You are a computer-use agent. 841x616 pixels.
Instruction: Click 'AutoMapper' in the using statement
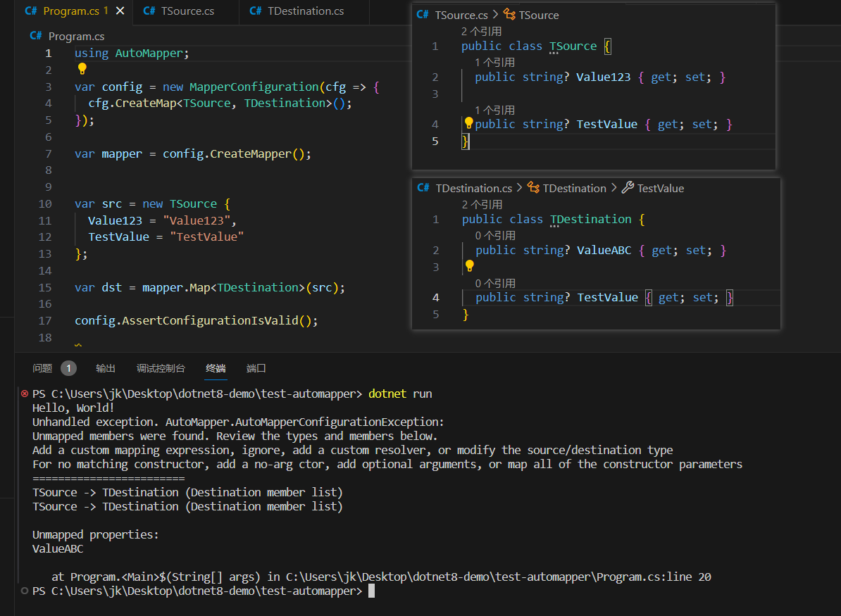point(149,53)
